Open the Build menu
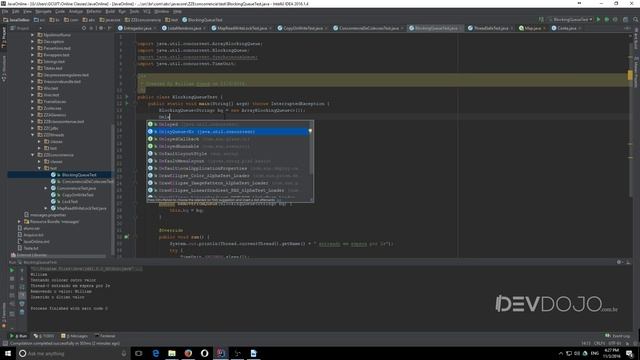 110,11
